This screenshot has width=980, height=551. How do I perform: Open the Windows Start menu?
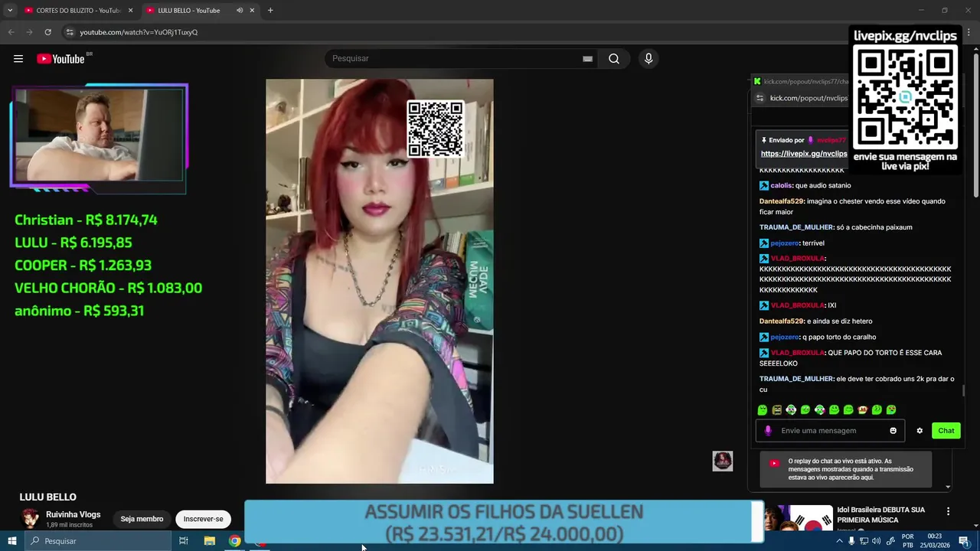point(12,541)
